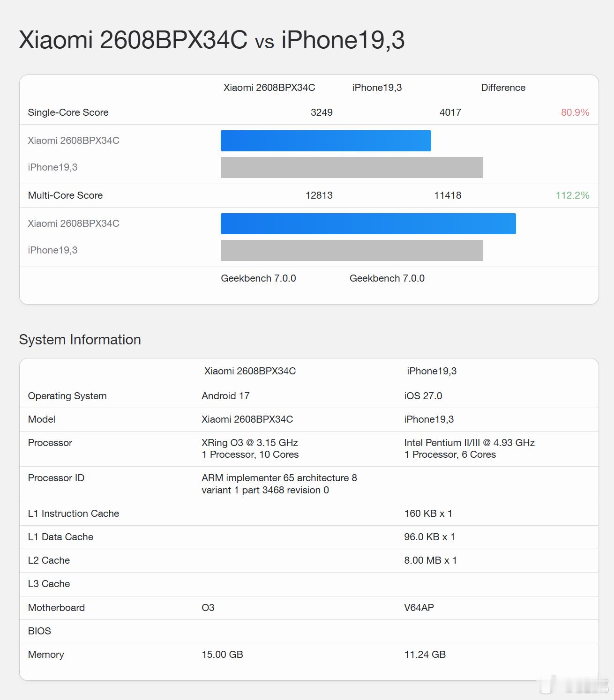Click the Xiaomi 2608BPX34C header in System Information
Screen dimensions: 614x700
coord(250,371)
